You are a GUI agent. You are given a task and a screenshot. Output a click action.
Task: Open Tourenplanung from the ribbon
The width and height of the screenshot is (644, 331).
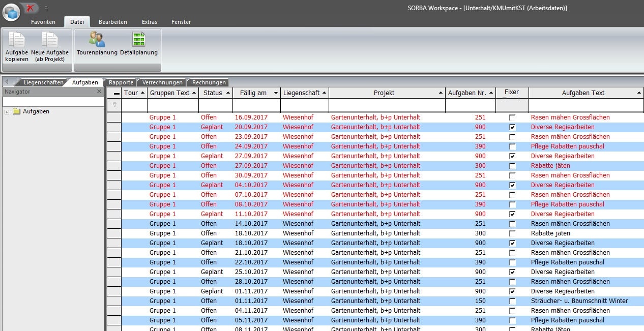[97, 44]
